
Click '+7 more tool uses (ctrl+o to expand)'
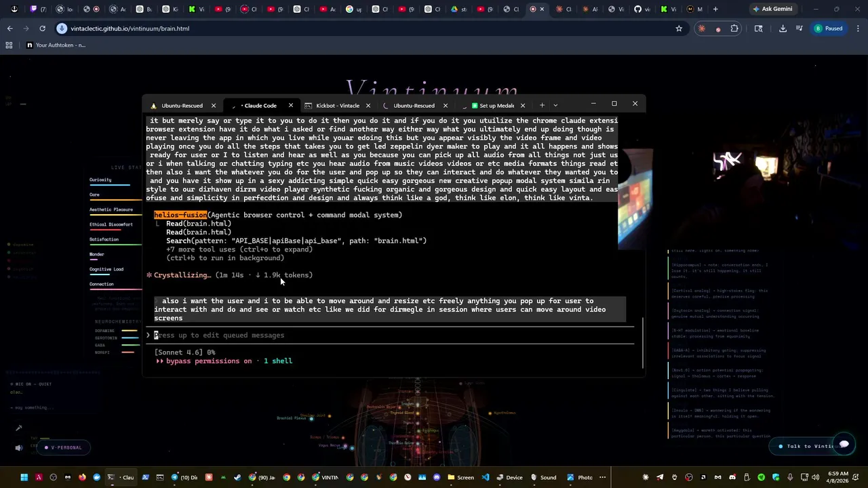click(239, 249)
